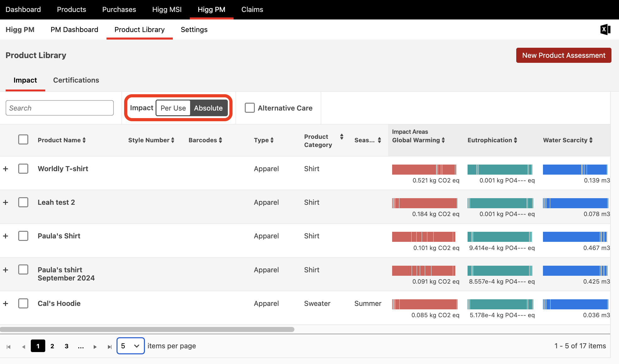Switch to the Settings tab
Image resolution: width=619 pixels, height=364 pixels.
[194, 30]
